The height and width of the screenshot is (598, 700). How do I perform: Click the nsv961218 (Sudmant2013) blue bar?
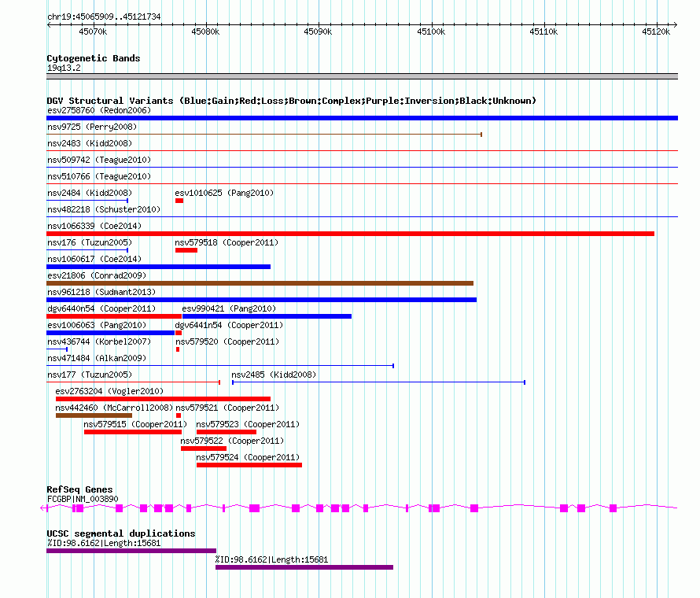point(262,300)
